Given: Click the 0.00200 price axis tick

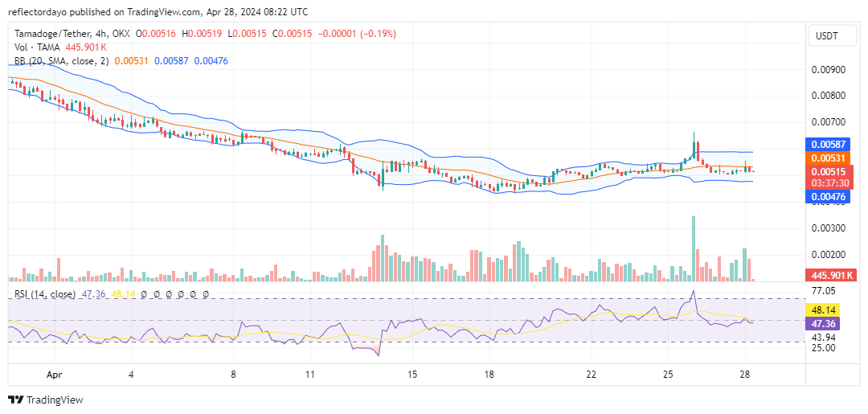Looking at the screenshot, I should pyautogui.click(x=828, y=255).
